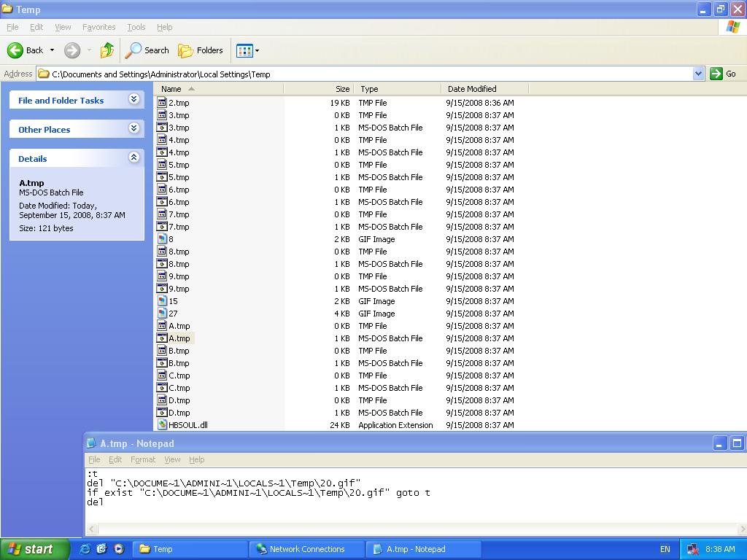Expand the address bar dropdown arrow
The height and width of the screenshot is (560, 747).
pyautogui.click(x=698, y=74)
